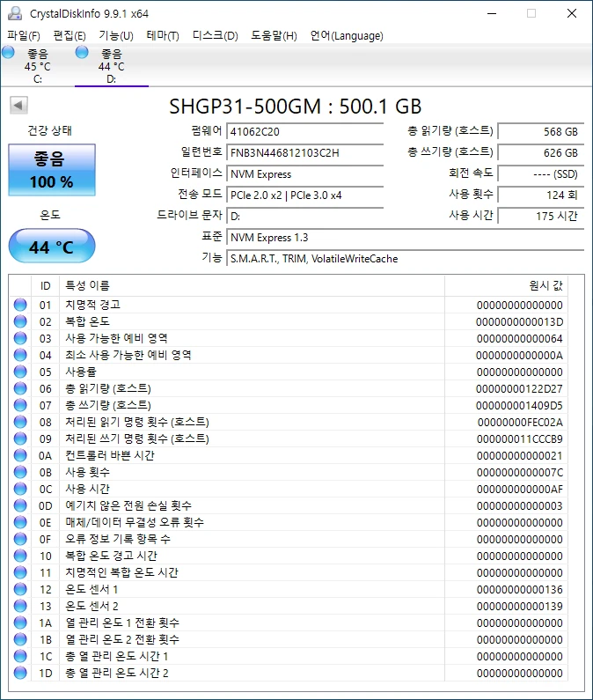Click status icon for 10 복합 온도 경고 시간
The image size is (593, 700).
tap(20, 556)
